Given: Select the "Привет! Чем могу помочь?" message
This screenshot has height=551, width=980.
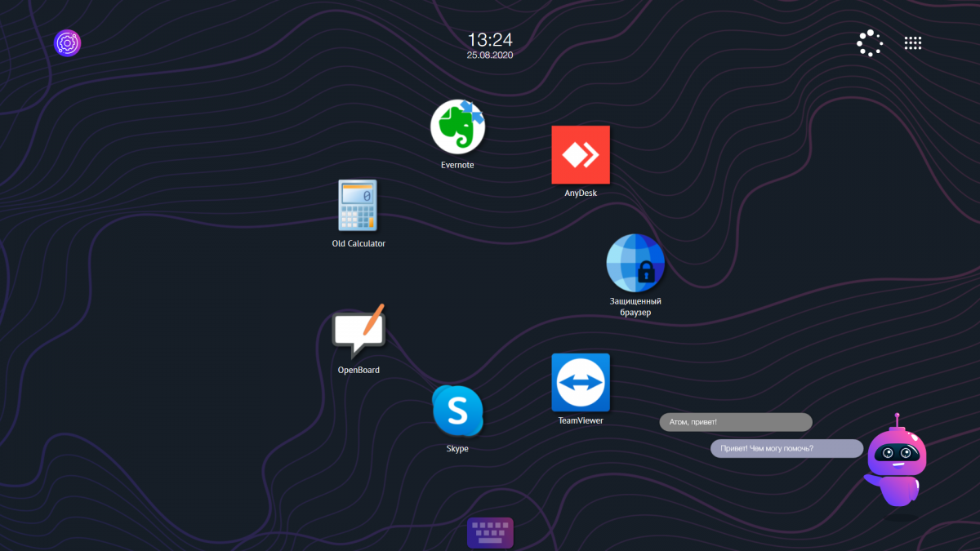Looking at the screenshot, I should (786, 449).
